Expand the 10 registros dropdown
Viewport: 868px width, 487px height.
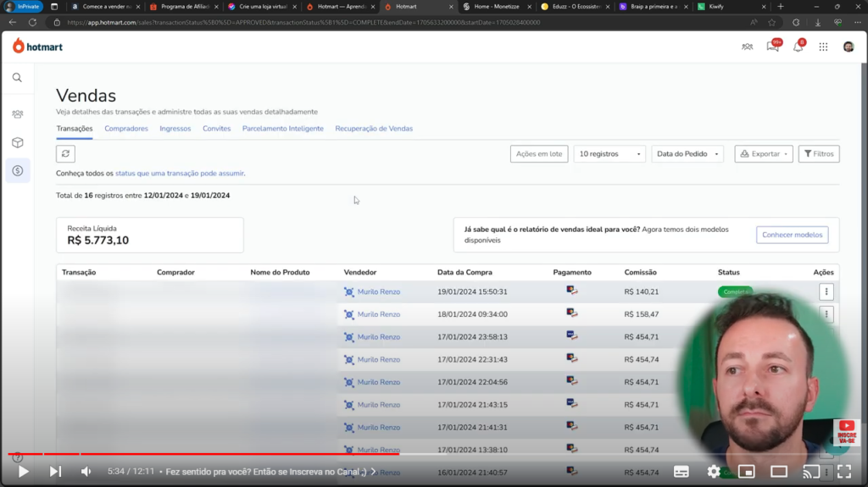pyautogui.click(x=609, y=154)
